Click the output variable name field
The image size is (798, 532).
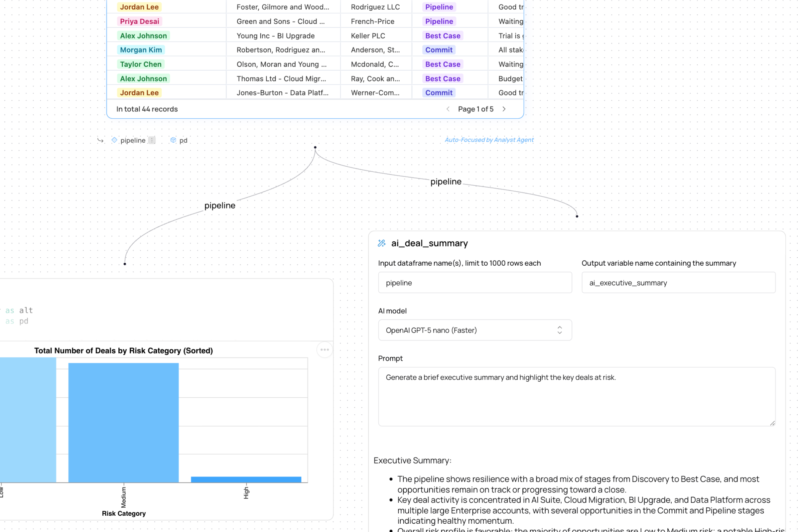click(678, 283)
